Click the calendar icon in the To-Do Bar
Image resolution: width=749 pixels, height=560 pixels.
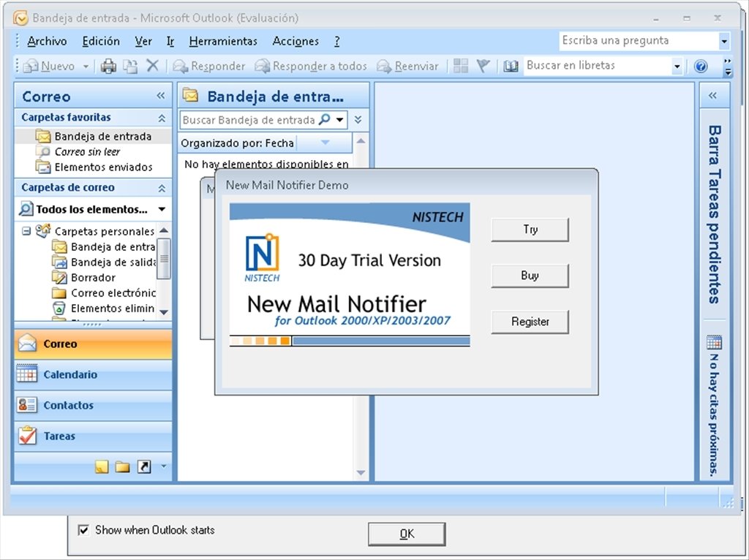coord(714,342)
